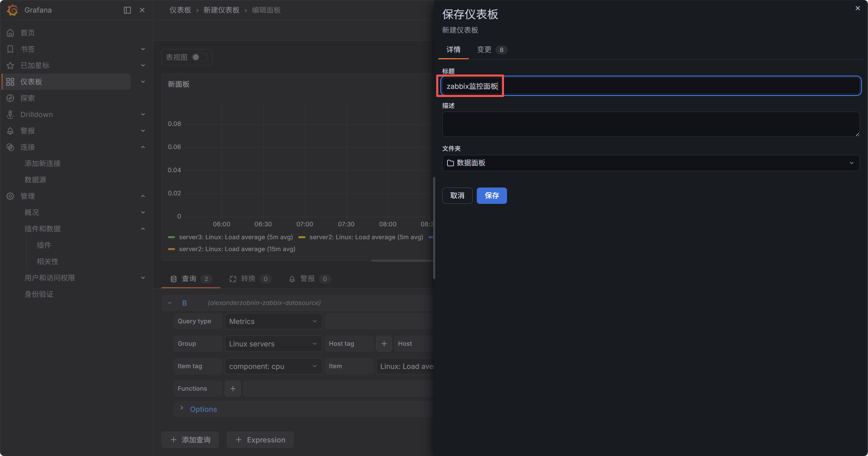The width and height of the screenshot is (868, 456).
Task: Open 相关性 in sidebar
Action: pyautogui.click(x=48, y=261)
